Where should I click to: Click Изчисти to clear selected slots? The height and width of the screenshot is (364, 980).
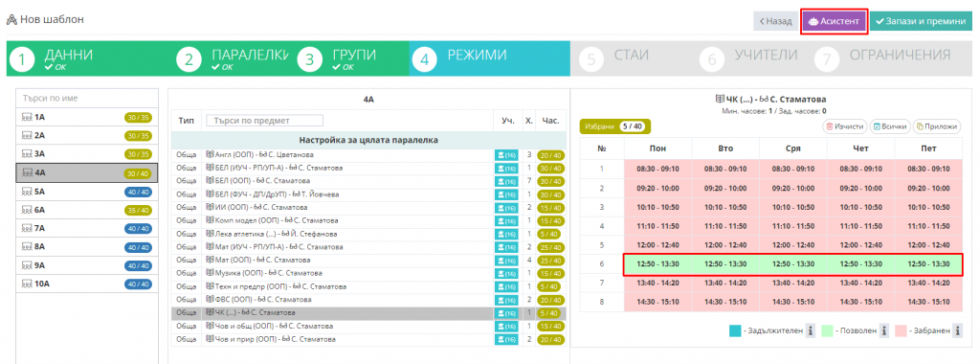pos(844,126)
